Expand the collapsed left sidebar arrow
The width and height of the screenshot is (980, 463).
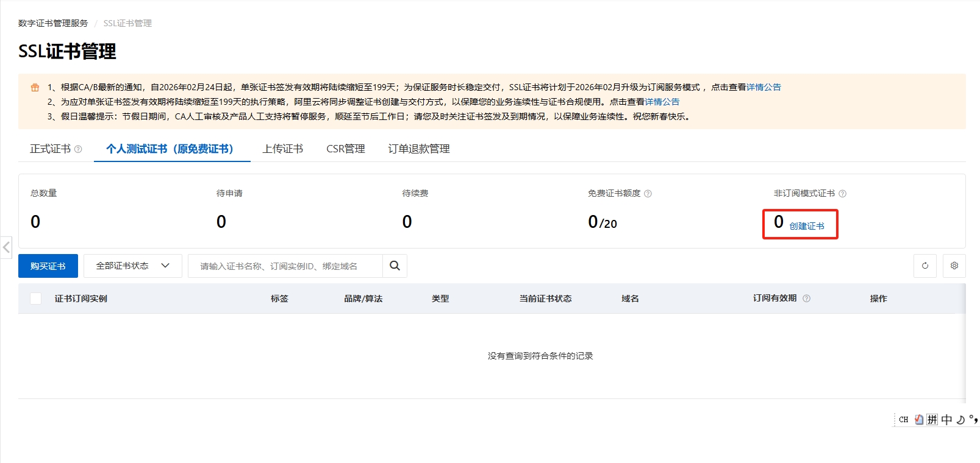pyautogui.click(x=6, y=247)
